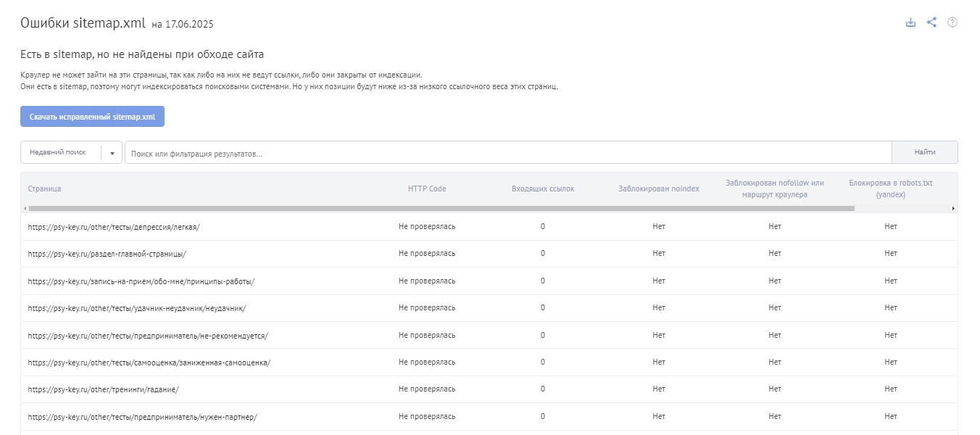Open the тренинги/гадание URL

(x=103, y=389)
